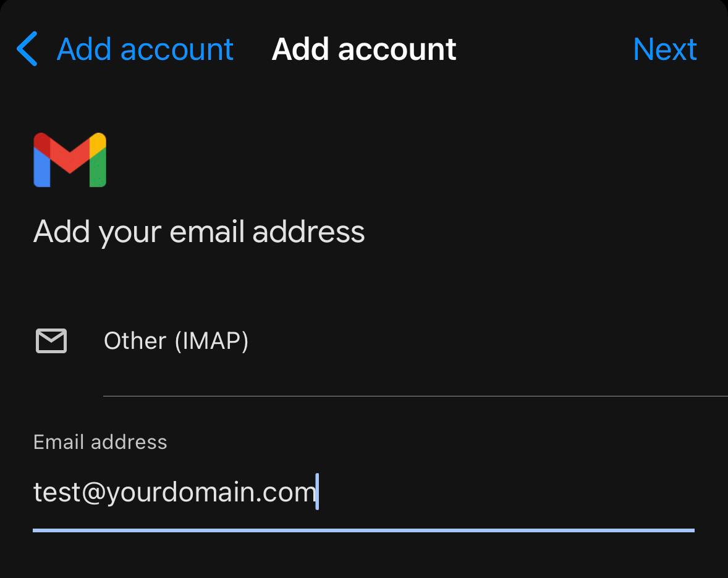Click the small 'Email address' field label
Image resolution: width=728 pixels, height=578 pixels.
[x=100, y=442]
